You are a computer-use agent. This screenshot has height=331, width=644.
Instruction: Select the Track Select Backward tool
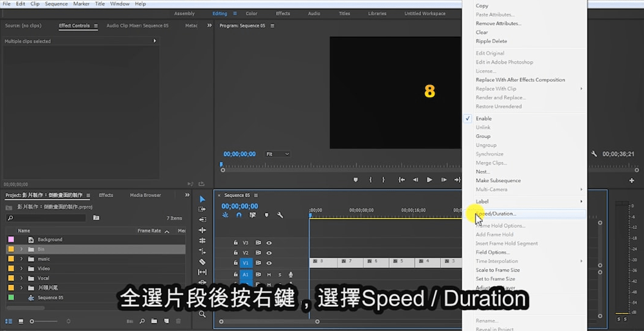pyautogui.click(x=202, y=219)
